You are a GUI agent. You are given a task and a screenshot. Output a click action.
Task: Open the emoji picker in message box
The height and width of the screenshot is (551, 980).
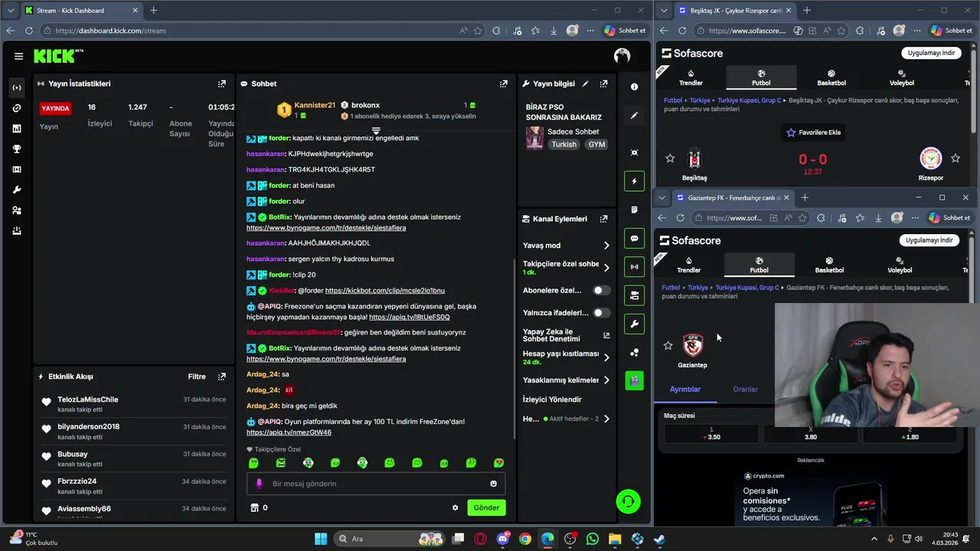click(x=493, y=484)
